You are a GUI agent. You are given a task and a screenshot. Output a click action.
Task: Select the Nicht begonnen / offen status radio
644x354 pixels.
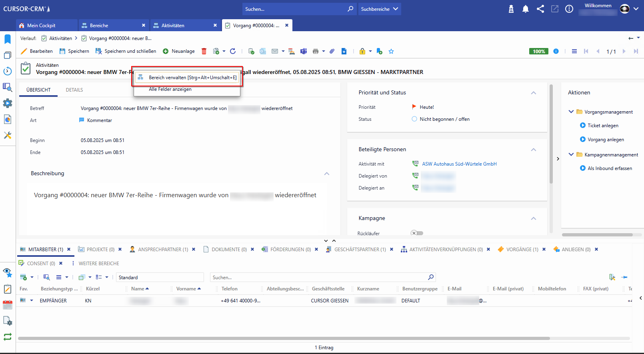pyautogui.click(x=414, y=119)
